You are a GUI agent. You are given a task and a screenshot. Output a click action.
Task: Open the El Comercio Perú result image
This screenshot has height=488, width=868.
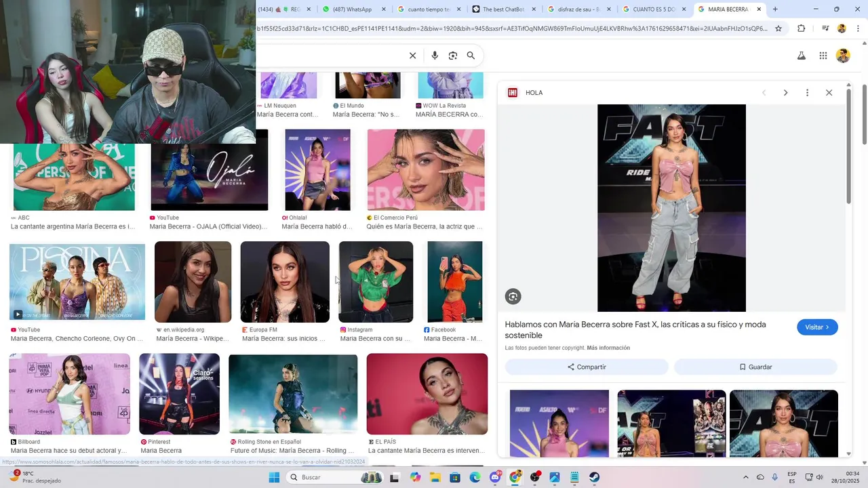pos(426,169)
